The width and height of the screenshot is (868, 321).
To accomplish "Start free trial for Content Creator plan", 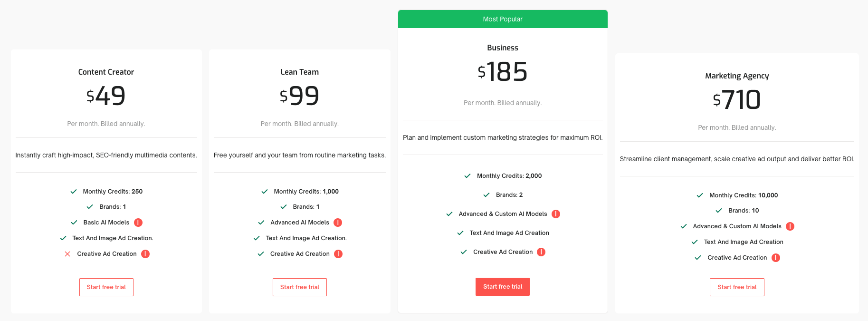I will 106,287.
